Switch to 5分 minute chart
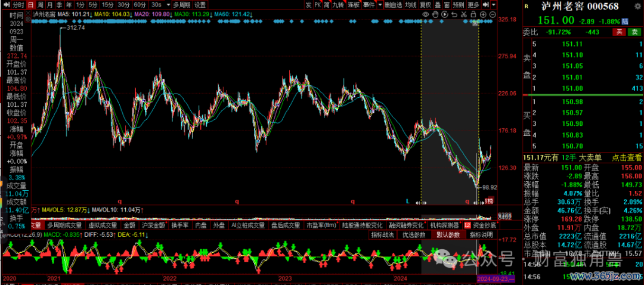 [94, 5]
